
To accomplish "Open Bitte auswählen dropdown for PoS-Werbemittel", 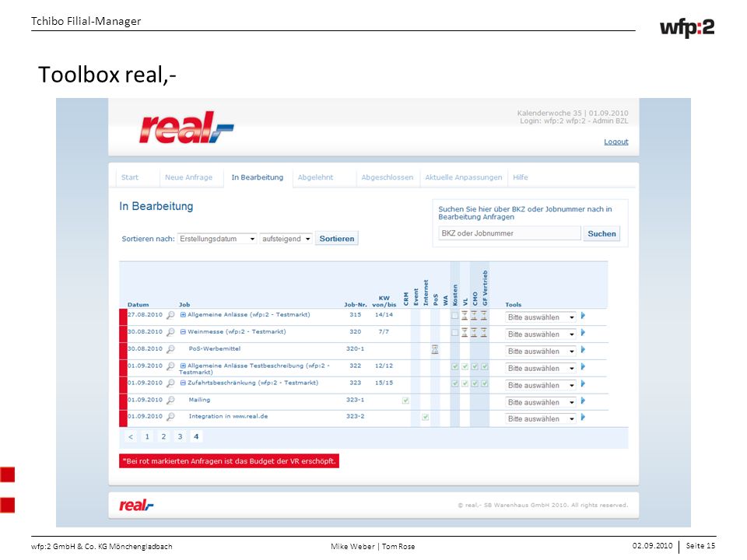I will (540, 352).
